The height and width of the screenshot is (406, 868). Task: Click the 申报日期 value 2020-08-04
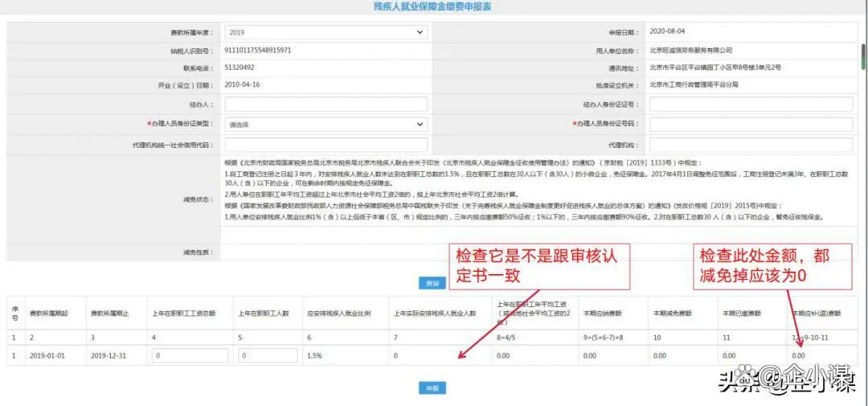669,32
